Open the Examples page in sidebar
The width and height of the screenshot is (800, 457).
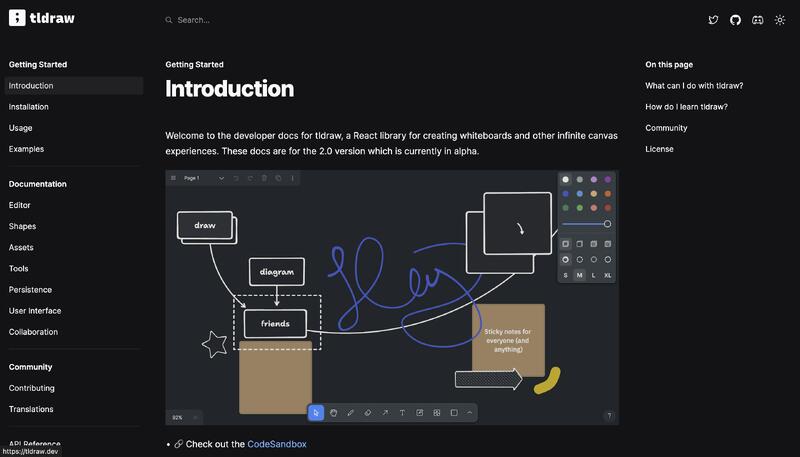coord(26,149)
